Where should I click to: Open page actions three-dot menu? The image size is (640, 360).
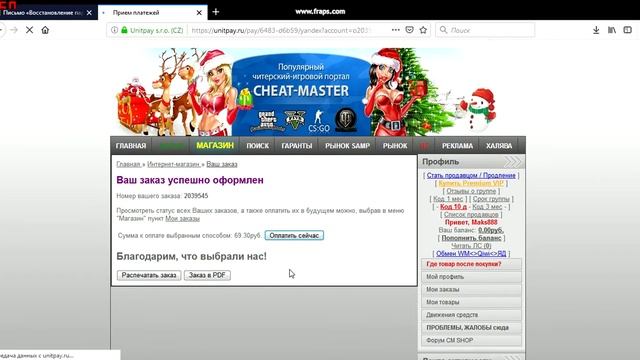(396, 30)
